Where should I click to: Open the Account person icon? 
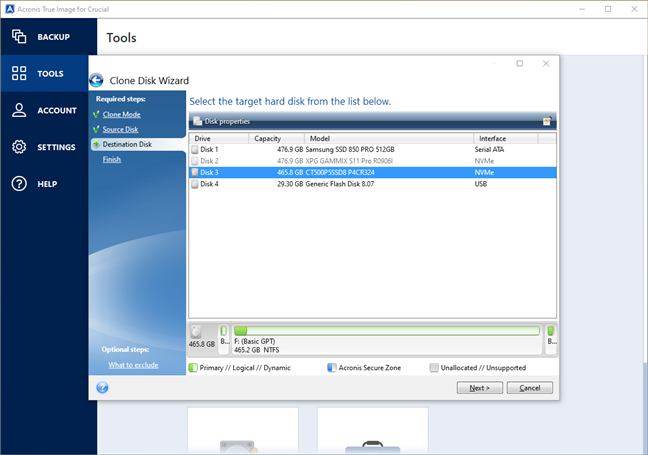point(19,110)
